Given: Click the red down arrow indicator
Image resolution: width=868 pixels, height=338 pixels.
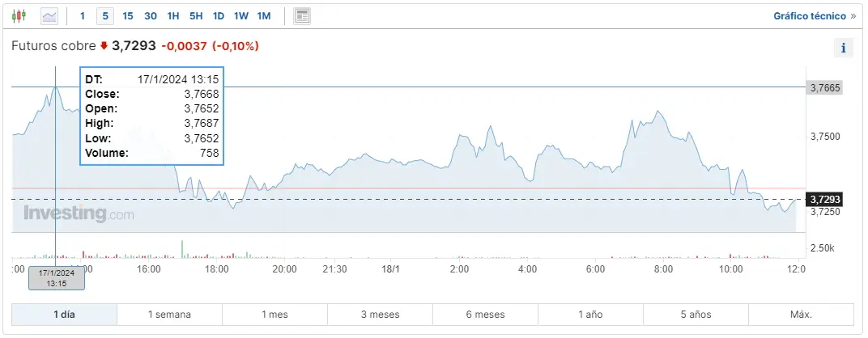Looking at the screenshot, I should pyautogui.click(x=104, y=46).
